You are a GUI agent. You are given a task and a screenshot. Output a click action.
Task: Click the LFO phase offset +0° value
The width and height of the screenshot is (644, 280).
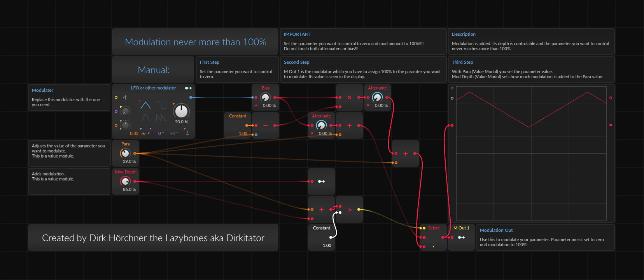coord(173,133)
